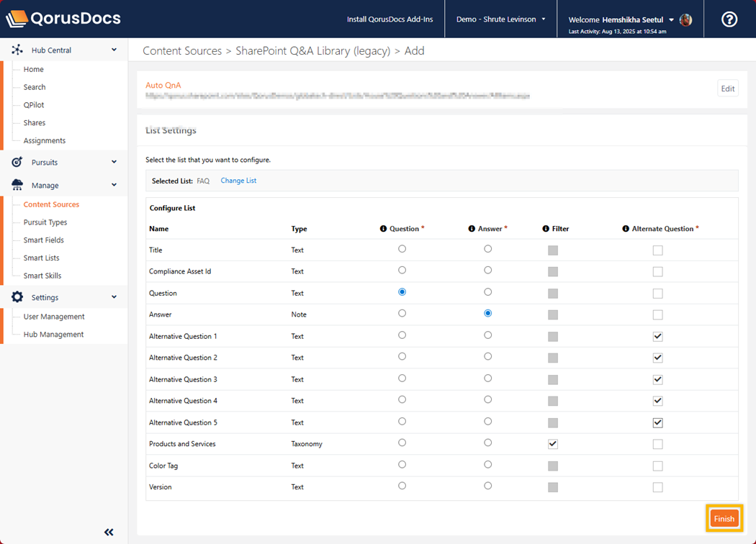Uncheck Alternate Question for Alternative Question 3
The width and height of the screenshot is (756, 544).
point(657,379)
